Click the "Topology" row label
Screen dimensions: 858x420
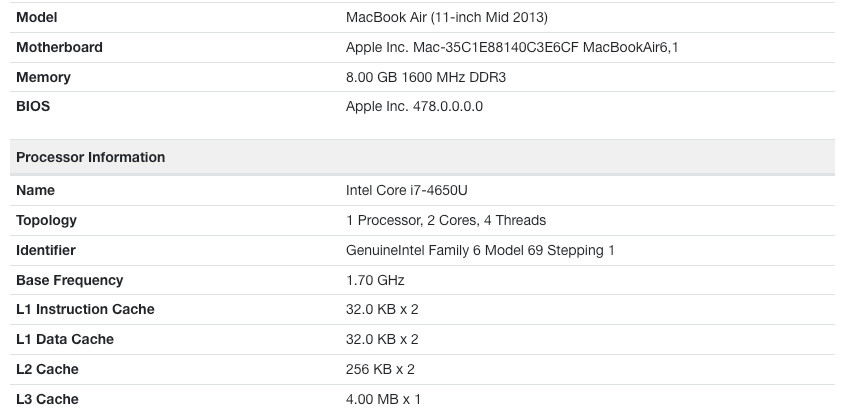[x=46, y=220]
